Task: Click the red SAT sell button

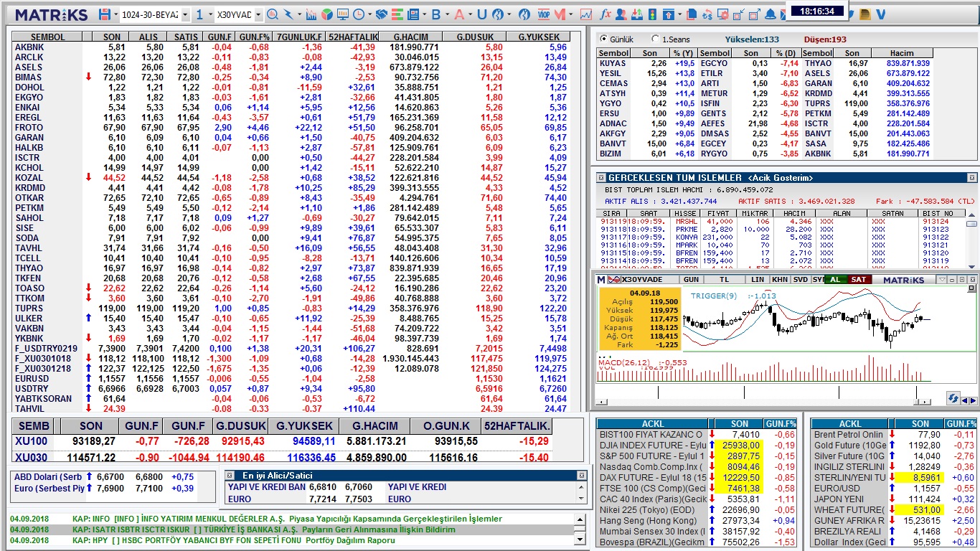Action: pos(858,280)
